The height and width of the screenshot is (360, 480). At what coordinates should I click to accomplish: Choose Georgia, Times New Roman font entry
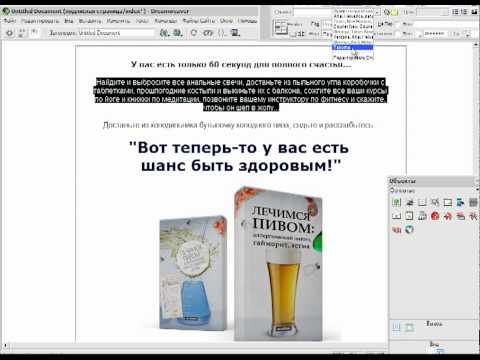[x=353, y=31]
